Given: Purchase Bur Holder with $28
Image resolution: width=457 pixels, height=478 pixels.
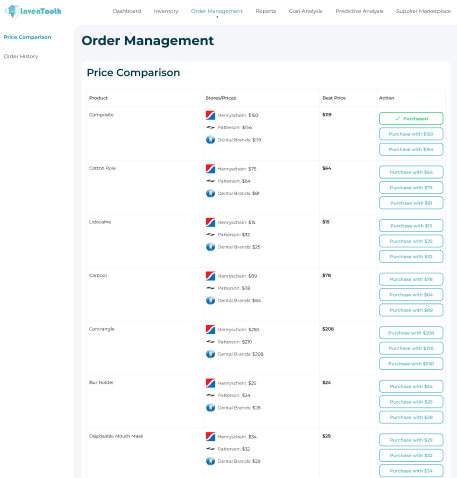Looking at the screenshot, I should (x=411, y=417).
